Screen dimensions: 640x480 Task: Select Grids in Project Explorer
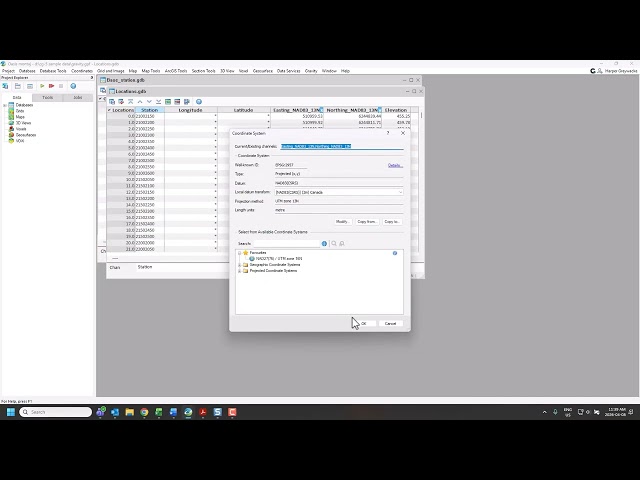[x=20, y=111]
